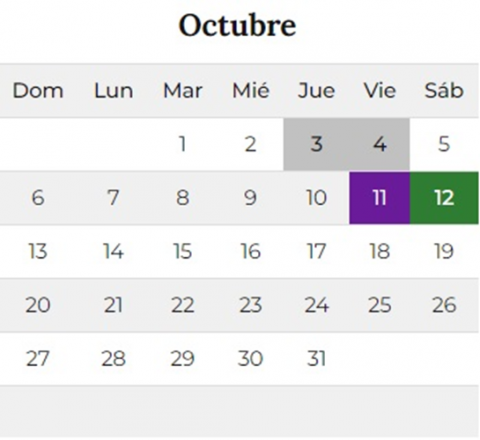Select the purple highlighted date 11
The height and width of the screenshot is (440, 480).
(x=380, y=198)
